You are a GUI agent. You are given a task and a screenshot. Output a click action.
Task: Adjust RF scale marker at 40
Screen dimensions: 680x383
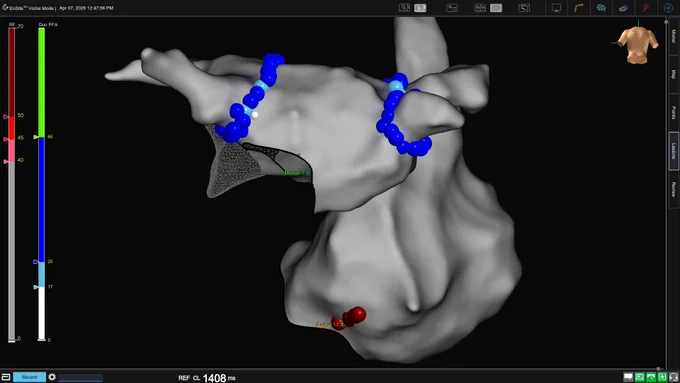pyautogui.click(x=6, y=161)
